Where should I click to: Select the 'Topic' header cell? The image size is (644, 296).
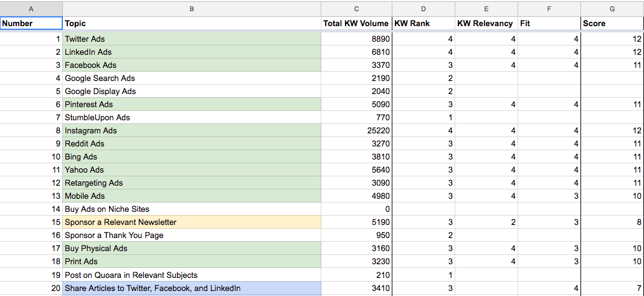tap(192, 24)
